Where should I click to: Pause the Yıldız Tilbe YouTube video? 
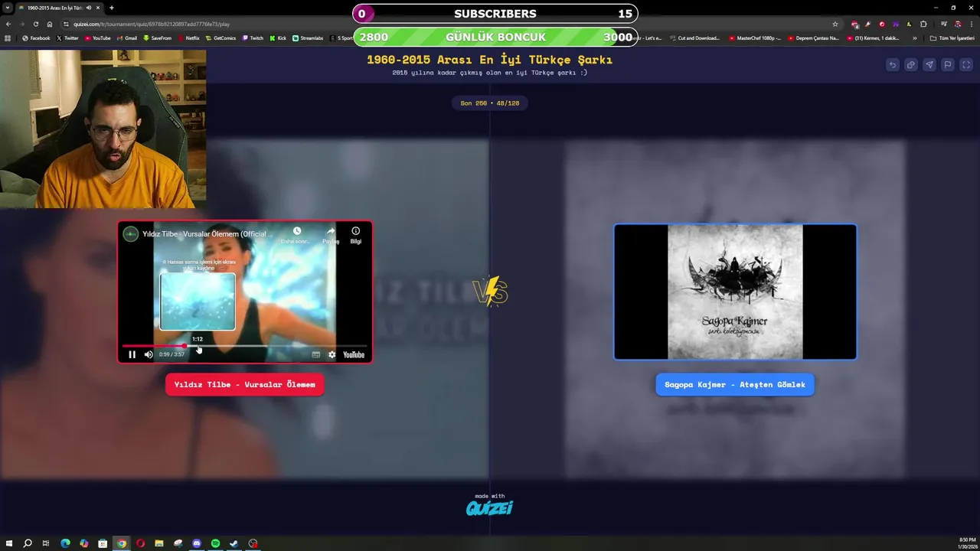tap(132, 354)
